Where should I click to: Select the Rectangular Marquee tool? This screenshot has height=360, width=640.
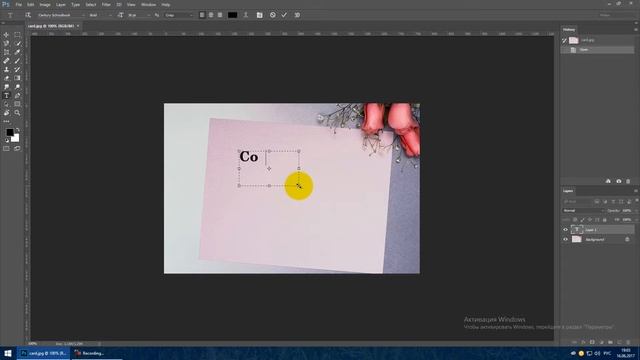tap(17, 35)
